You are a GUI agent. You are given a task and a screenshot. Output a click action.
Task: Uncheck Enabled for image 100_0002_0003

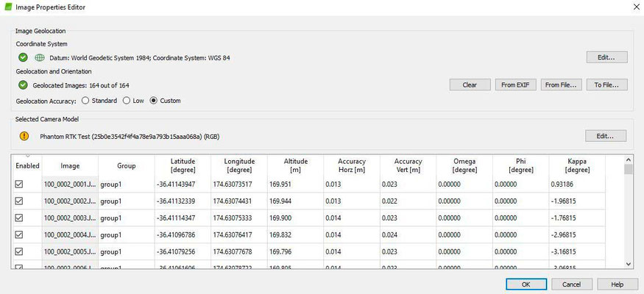tap(19, 218)
